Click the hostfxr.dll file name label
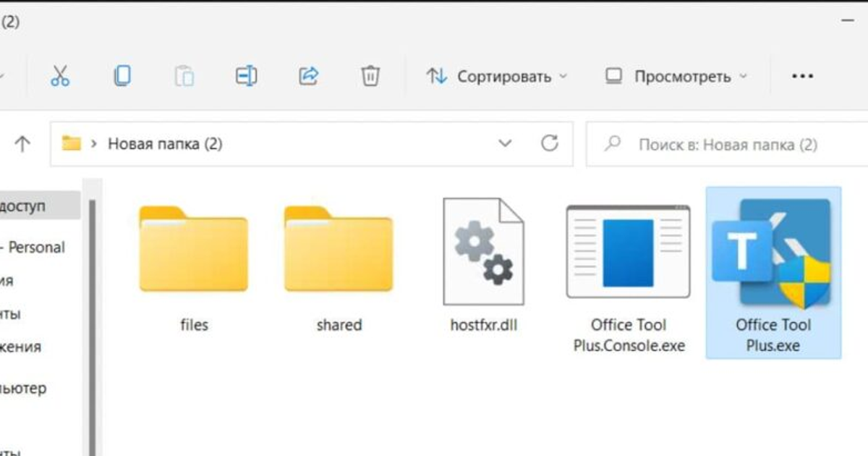 (x=483, y=325)
